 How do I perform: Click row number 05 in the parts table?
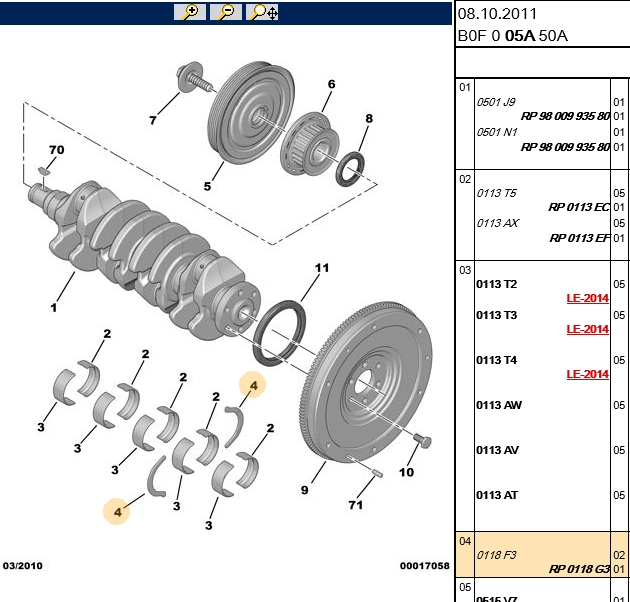click(x=465, y=587)
